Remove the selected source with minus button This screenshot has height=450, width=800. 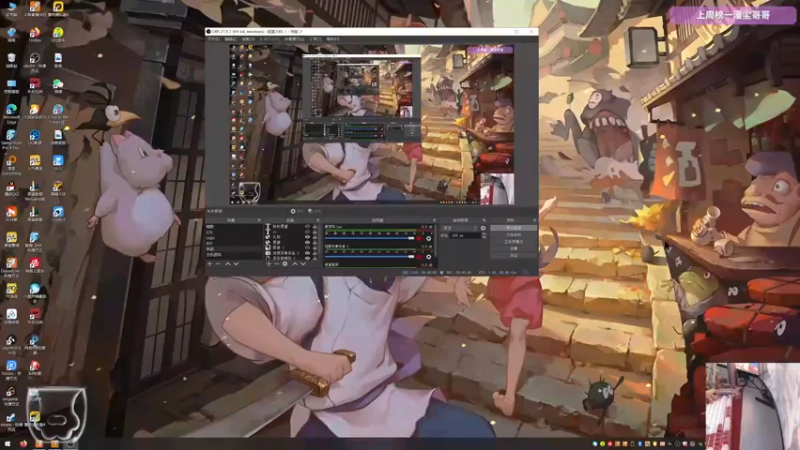277,264
